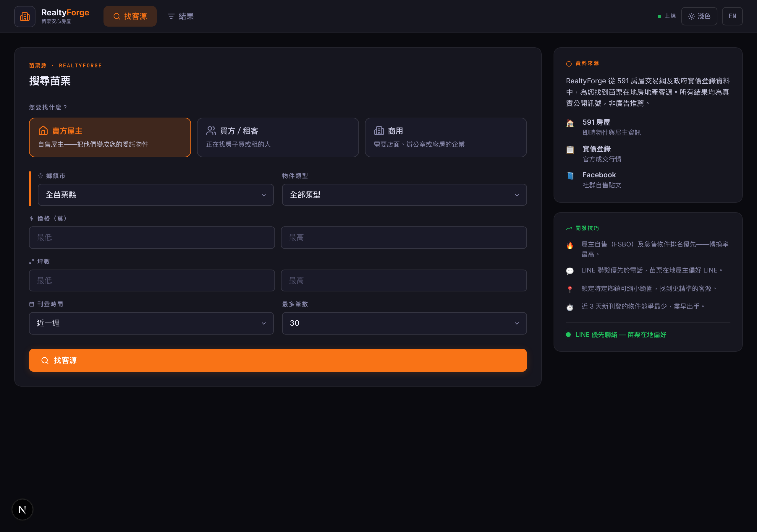Switch to the 找客源 tab
Image resolution: width=757 pixels, height=532 pixels.
[130, 16]
